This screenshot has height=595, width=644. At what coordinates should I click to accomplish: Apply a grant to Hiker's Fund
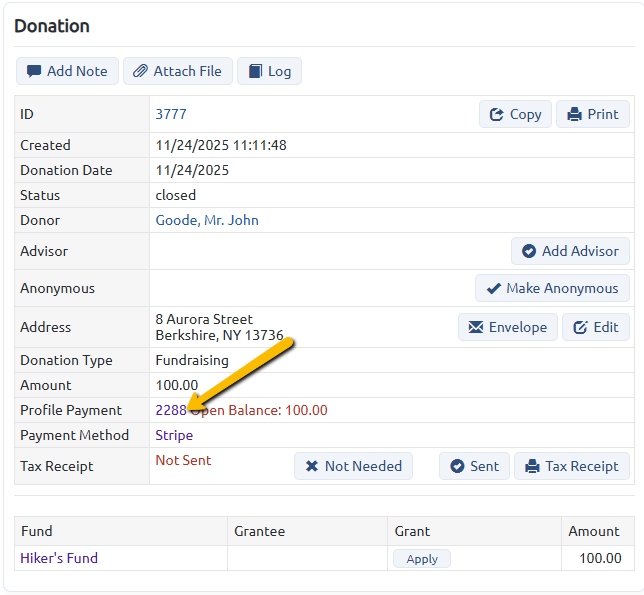422,558
